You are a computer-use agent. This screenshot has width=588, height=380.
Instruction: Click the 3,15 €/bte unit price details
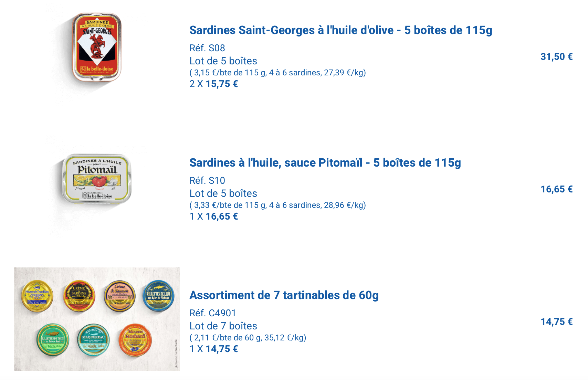click(277, 73)
